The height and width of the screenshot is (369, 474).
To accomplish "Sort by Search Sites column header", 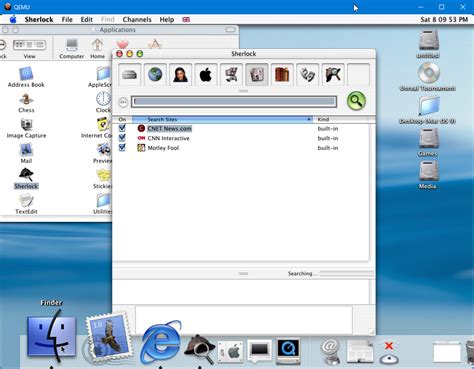I will (222, 119).
